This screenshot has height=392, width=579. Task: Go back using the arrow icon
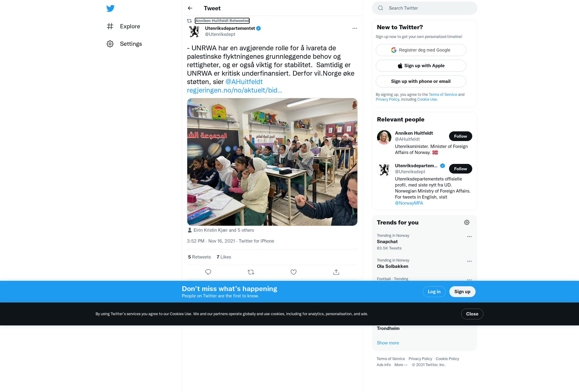coord(190,8)
